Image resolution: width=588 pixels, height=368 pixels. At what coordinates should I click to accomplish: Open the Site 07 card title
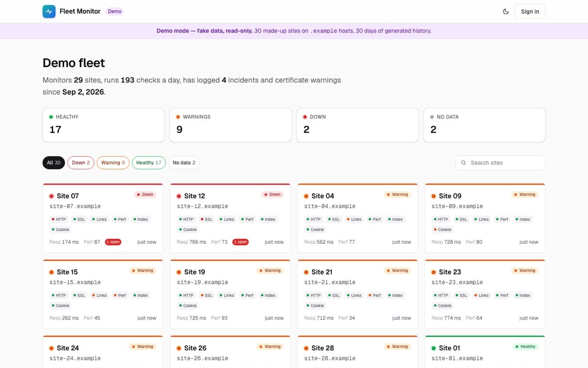click(x=68, y=196)
